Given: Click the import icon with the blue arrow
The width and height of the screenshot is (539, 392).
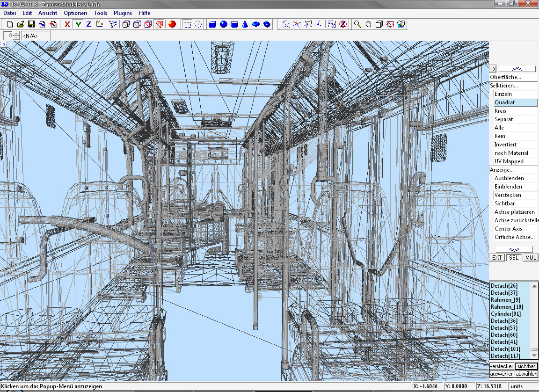Looking at the screenshot, I should 42,24.
